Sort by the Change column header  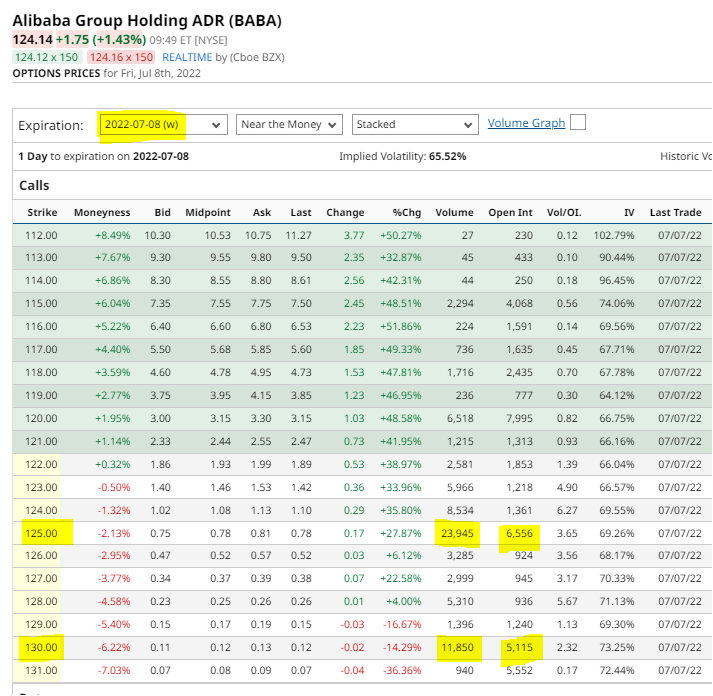345,212
